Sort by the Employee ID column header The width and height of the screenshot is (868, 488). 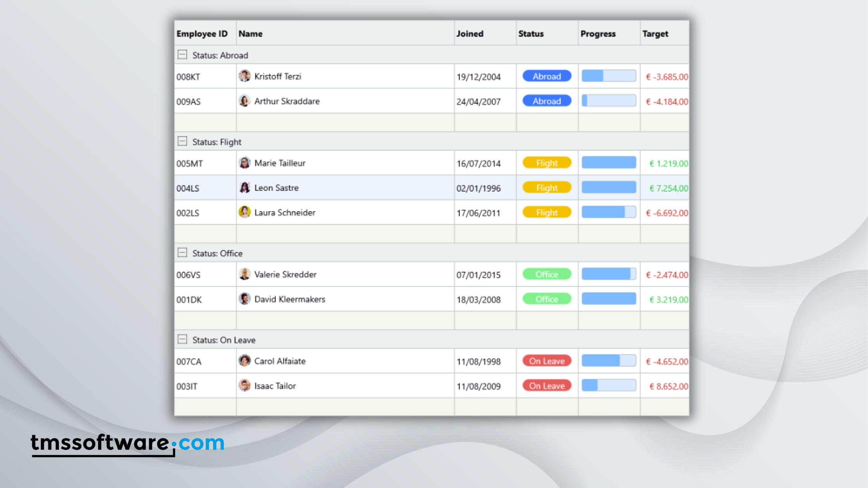click(x=202, y=34)
